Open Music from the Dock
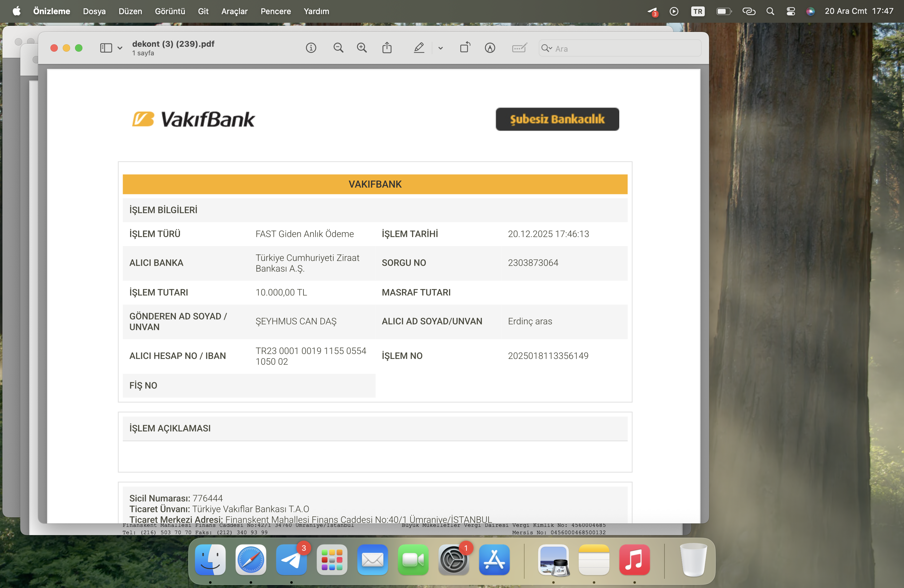904x588 pixels. pos(635,559)
